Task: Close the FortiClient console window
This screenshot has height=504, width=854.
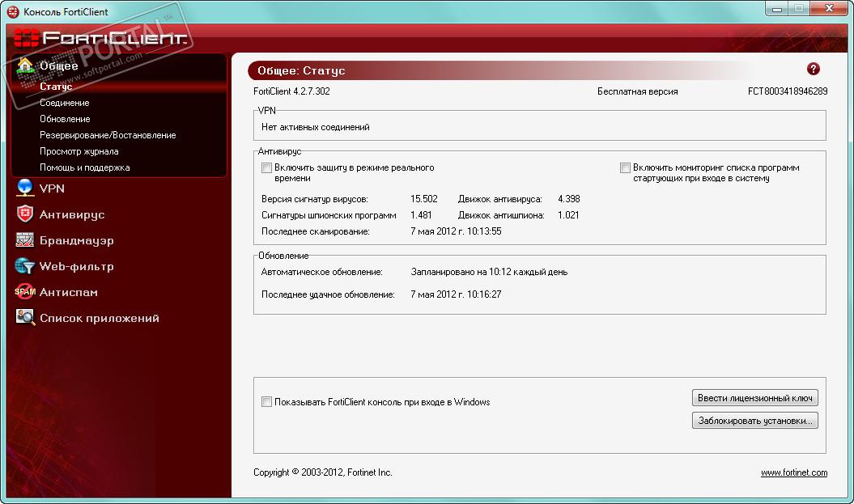Action: point(829,9)
